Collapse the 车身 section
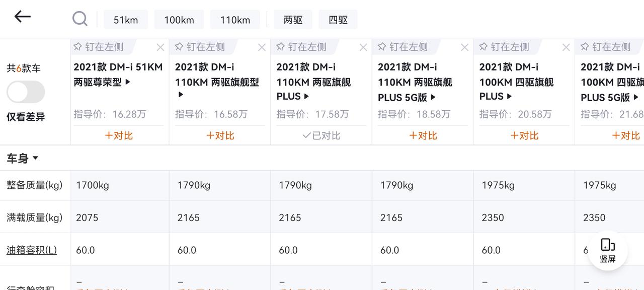 tap(23, 158)
